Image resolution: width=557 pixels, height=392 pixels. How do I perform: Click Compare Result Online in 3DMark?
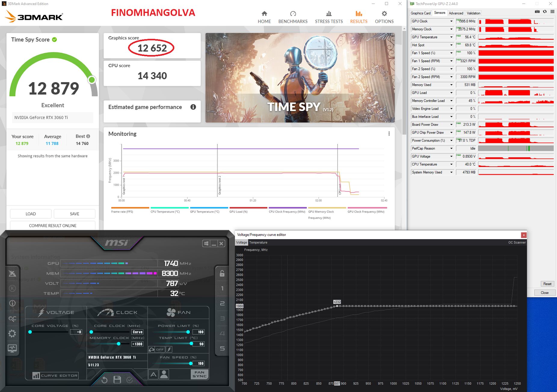tap(53, 226)
